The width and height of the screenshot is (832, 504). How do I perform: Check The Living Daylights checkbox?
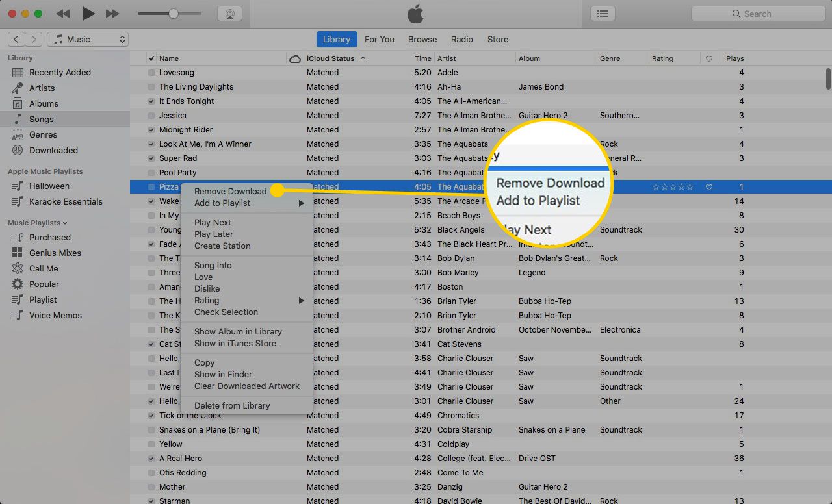151,87
